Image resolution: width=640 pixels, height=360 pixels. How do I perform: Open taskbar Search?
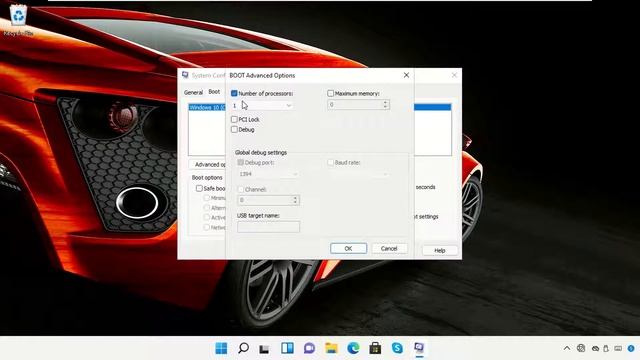click(x=243, y=348)
